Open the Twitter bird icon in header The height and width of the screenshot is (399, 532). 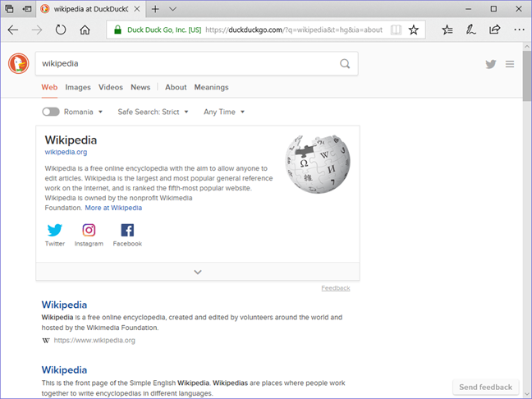pos(491,64)
